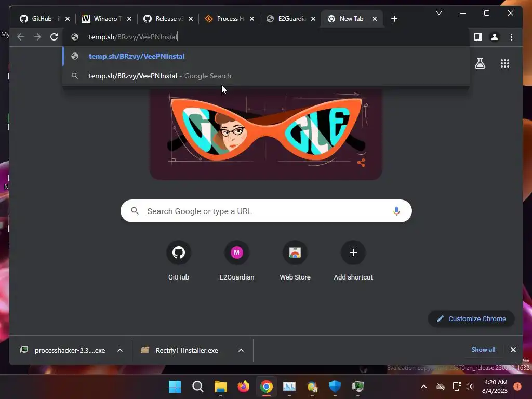The image size is (532, 399).
Task: Click the Chrome taskbar icon
Action: coord(267,387)
